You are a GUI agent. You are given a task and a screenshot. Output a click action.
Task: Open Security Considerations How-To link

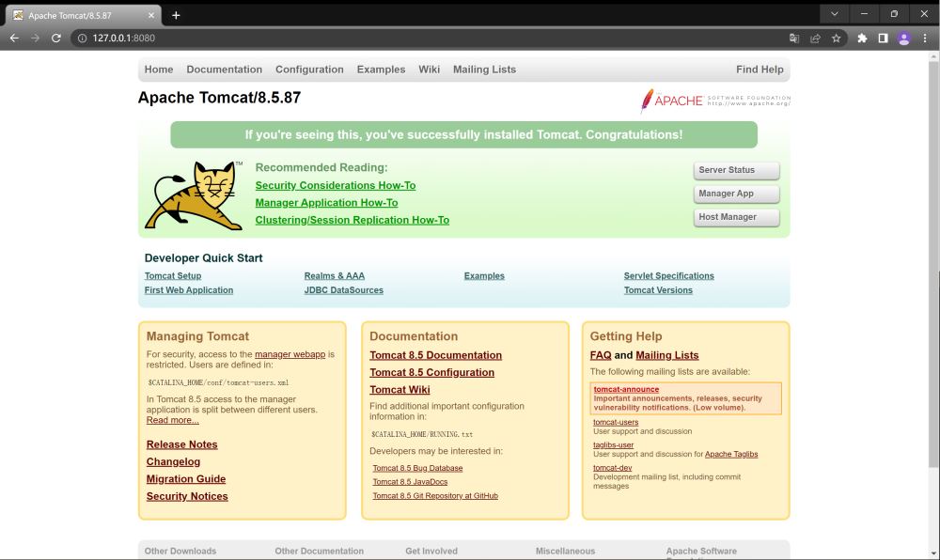(x=336, y=186)
